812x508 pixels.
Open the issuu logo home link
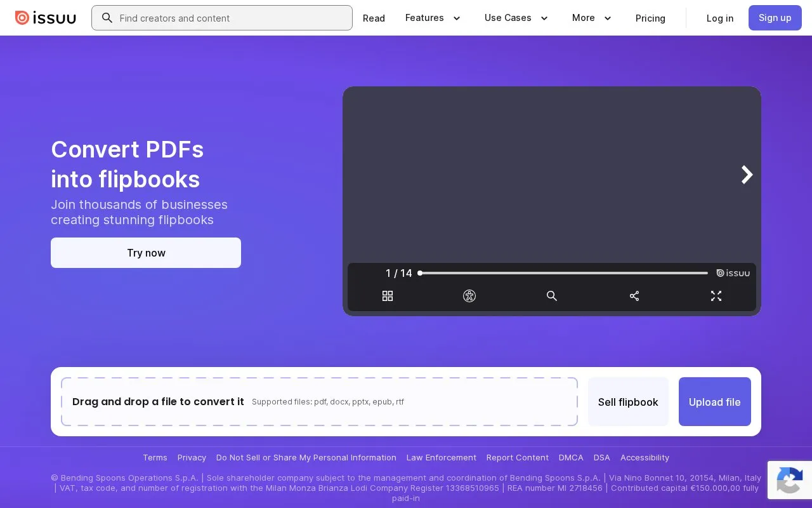point(46,18)
